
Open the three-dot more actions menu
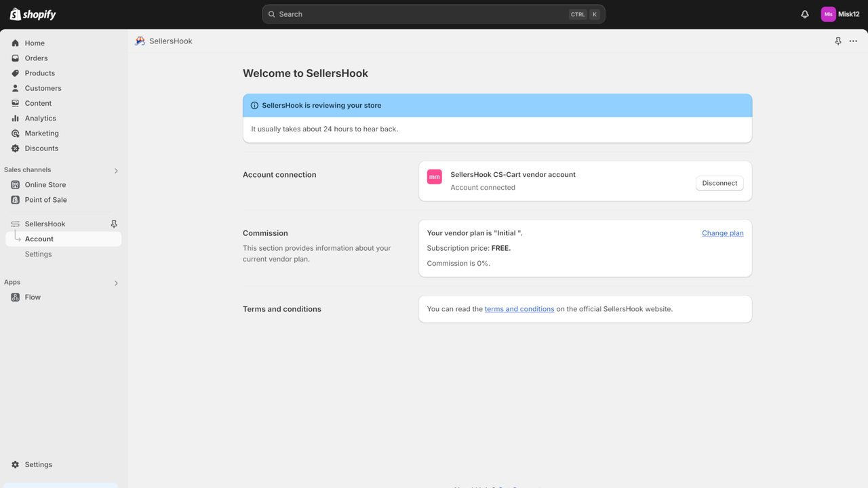pos(853,41)
